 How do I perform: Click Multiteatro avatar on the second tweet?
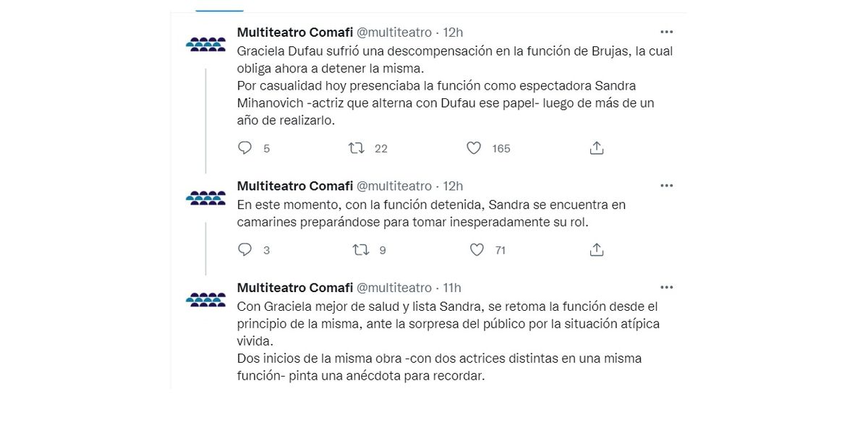click(x=206, y=197)
